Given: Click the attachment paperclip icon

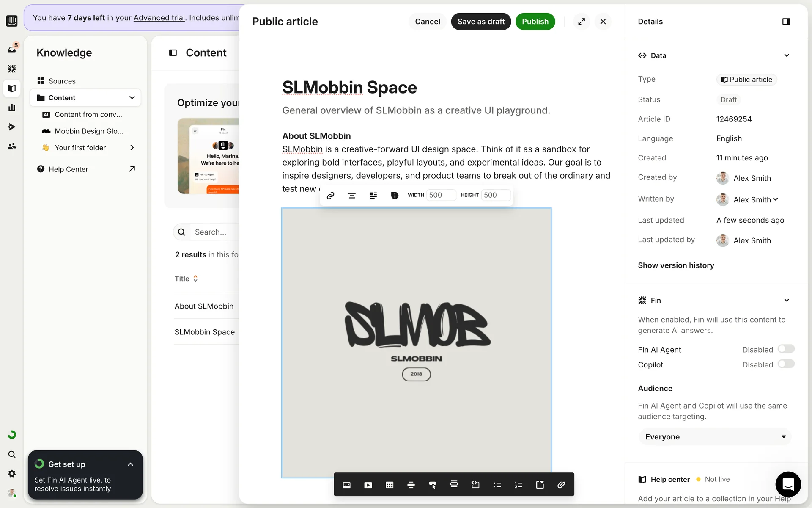Looking at the screenshot, I should click(x=561, y=485).
